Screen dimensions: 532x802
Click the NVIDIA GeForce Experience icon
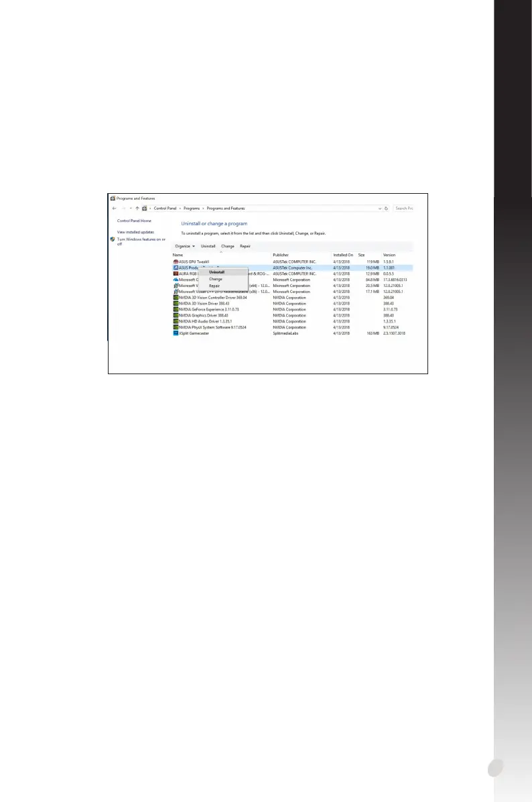click(176, 309)
